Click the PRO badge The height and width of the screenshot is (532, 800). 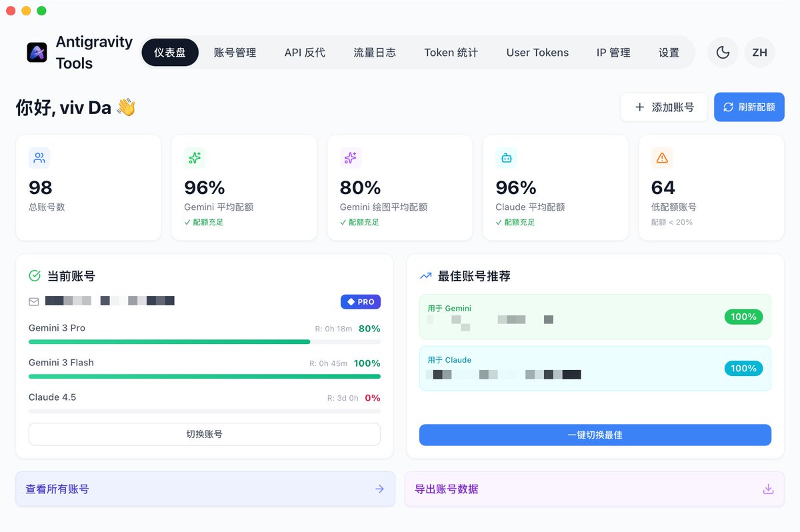361,302
